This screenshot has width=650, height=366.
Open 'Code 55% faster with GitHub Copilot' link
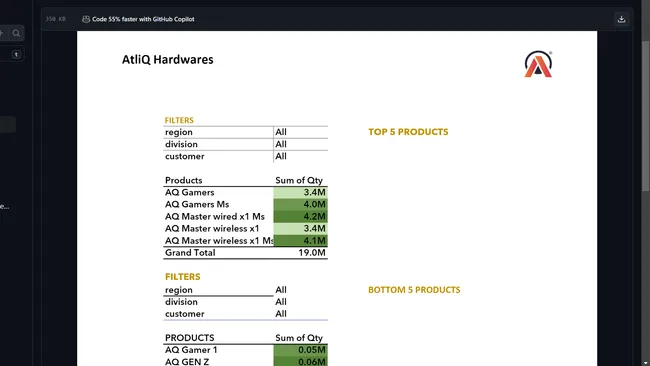pyautogui.click(x=143, y=19)
